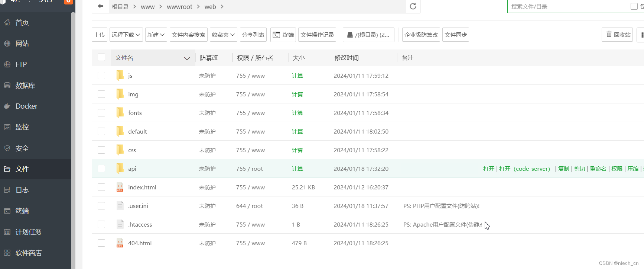The image size is (644, 269).
Task: Click chevron after 根目录 in breadcrumb
Action: coord(134,7)
